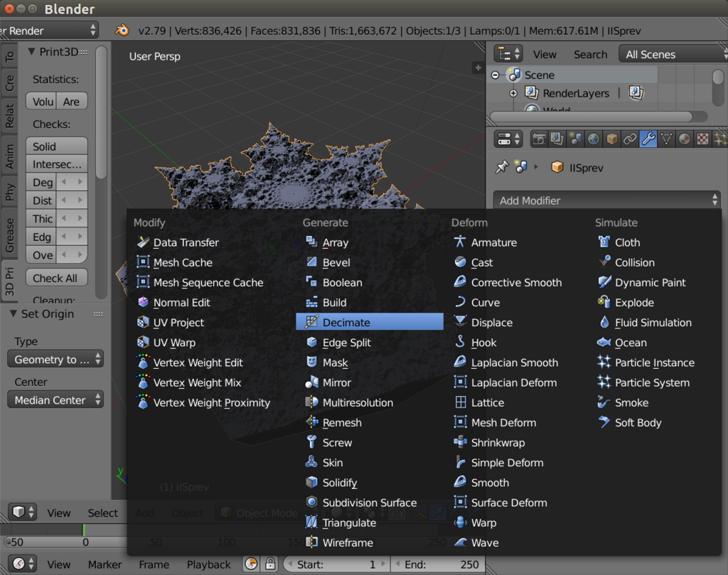
Task: Choose the Subdivision Surface modifier
Action: point(370,503)
